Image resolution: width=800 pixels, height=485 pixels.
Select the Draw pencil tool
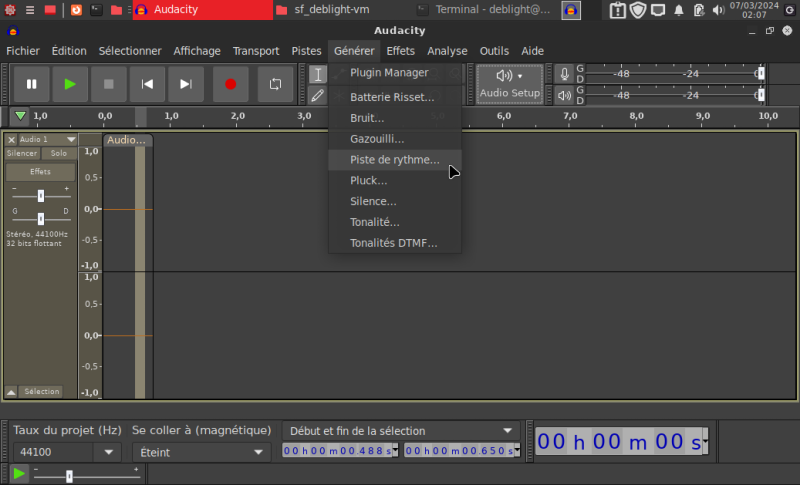pyautogui.click(x=317, y=96)
